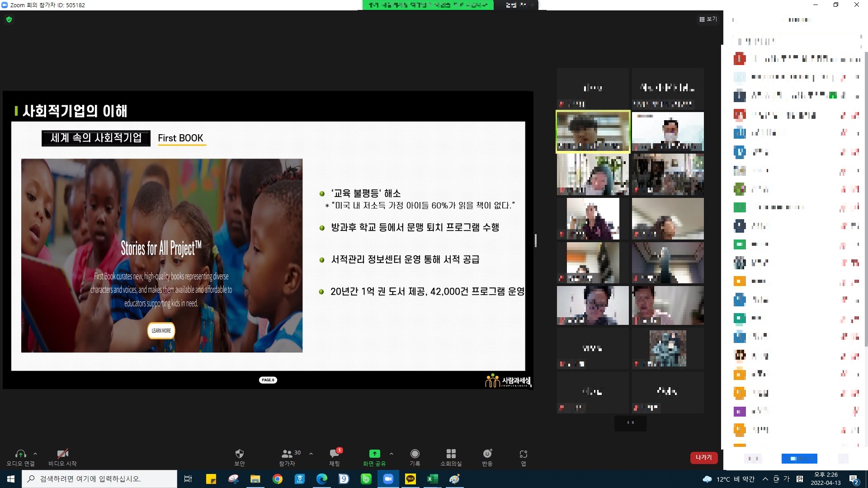Open the Reactions smiley icon
This screenshot has height=488, width=868.
(x=487, y=454)
